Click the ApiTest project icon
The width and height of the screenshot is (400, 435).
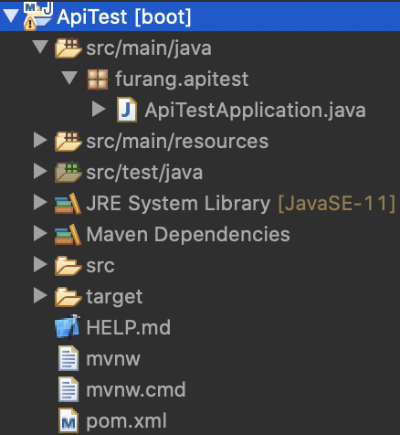pyautogui.click(x=38, y=17)
